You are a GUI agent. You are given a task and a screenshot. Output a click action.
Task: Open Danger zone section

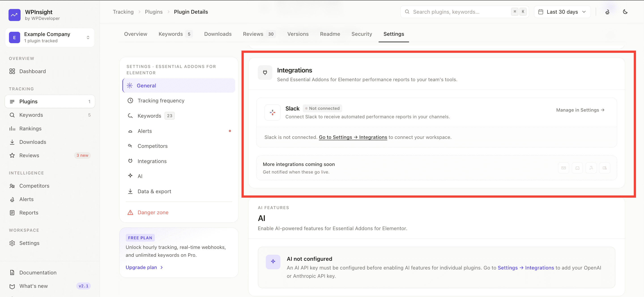coord(179,212)
